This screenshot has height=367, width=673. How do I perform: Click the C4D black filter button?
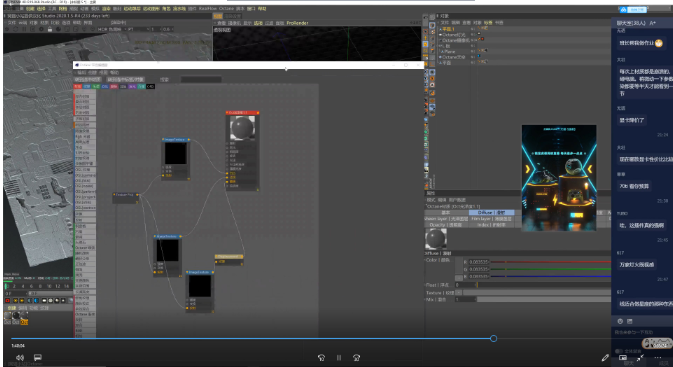pos(150,86)
